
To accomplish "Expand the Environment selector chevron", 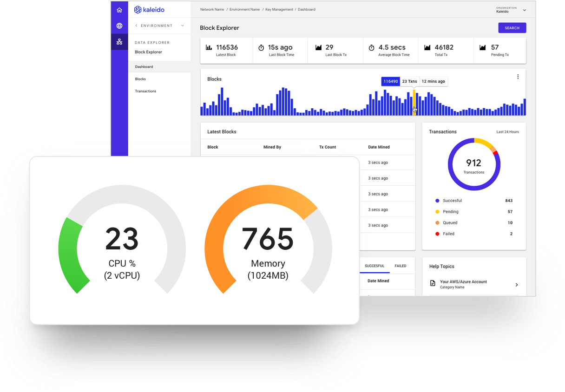I will (x=183, y=26).
